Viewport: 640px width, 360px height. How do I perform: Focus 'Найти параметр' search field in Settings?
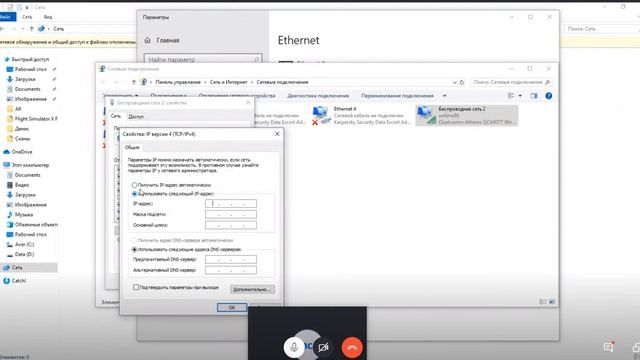pos(203,59)
